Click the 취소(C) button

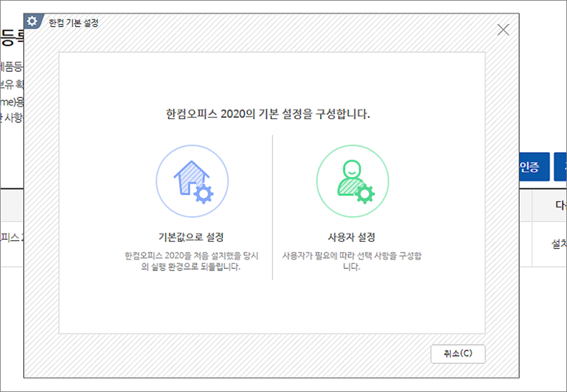pyautogui.click(x=458, y=354)
